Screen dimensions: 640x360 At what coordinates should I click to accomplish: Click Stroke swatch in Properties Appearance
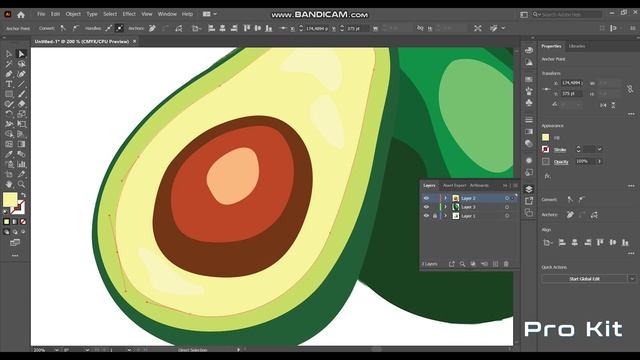[x=546, y=149]
